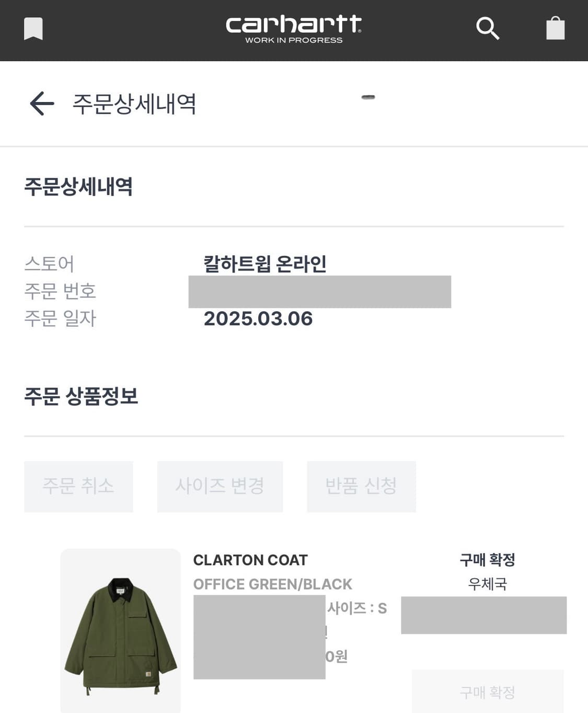Tap the bookmark icon at top left
This screenshot has height=713, width=588.
(32, 28)
